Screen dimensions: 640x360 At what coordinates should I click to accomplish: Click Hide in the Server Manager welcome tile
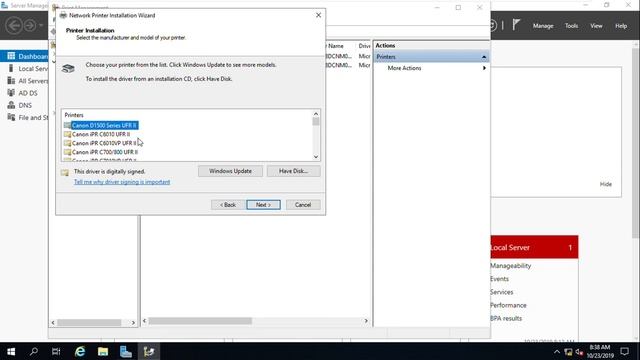point(606,184)
